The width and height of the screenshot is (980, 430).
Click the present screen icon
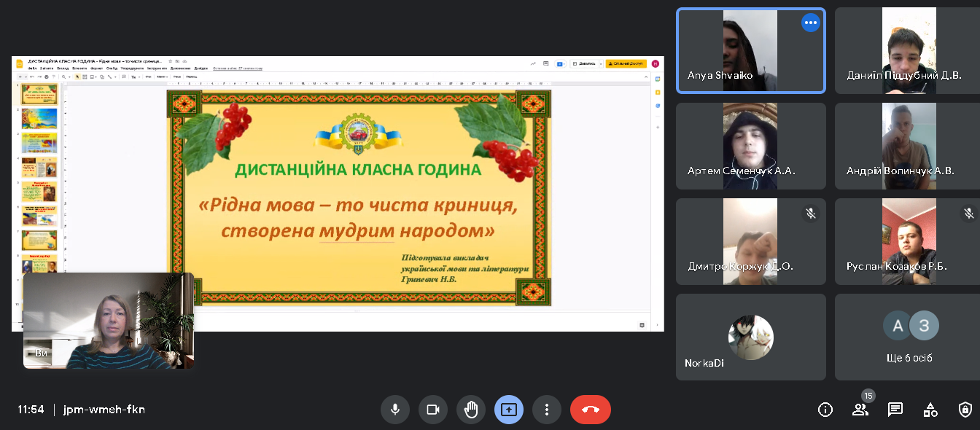point(509,410)
